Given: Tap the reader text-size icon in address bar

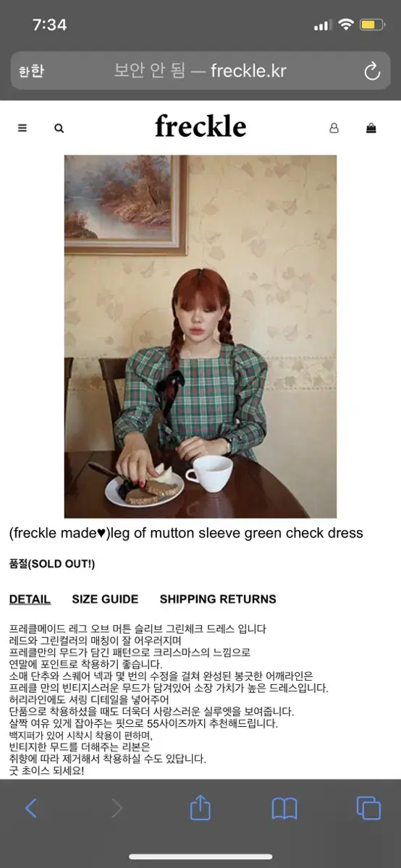Looking at the screenshot, I should (31, 71).
